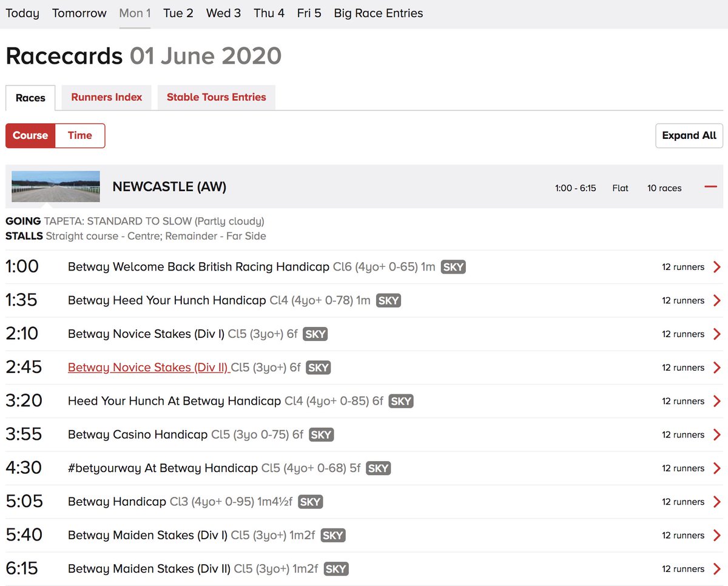Sort racecards by Time
Screen dimensions: 728x586
click(80, 136)
